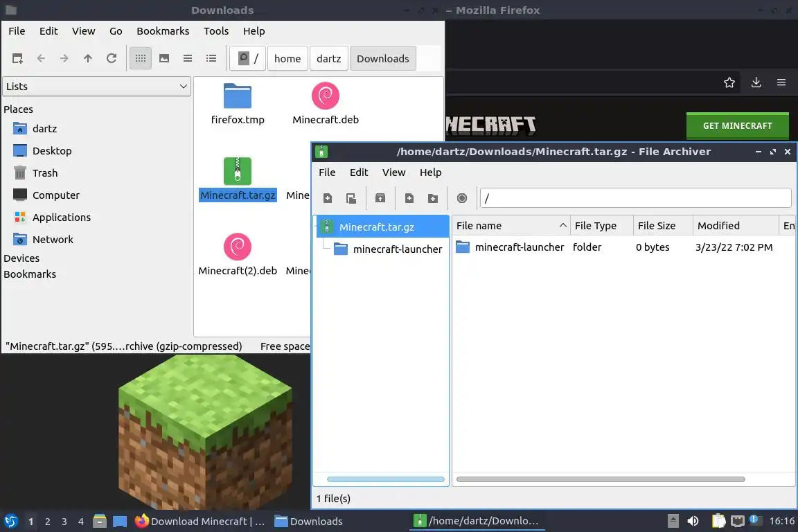Open File Archiver View menu
This screenshot has width=798, height=532.
[393, 172]
